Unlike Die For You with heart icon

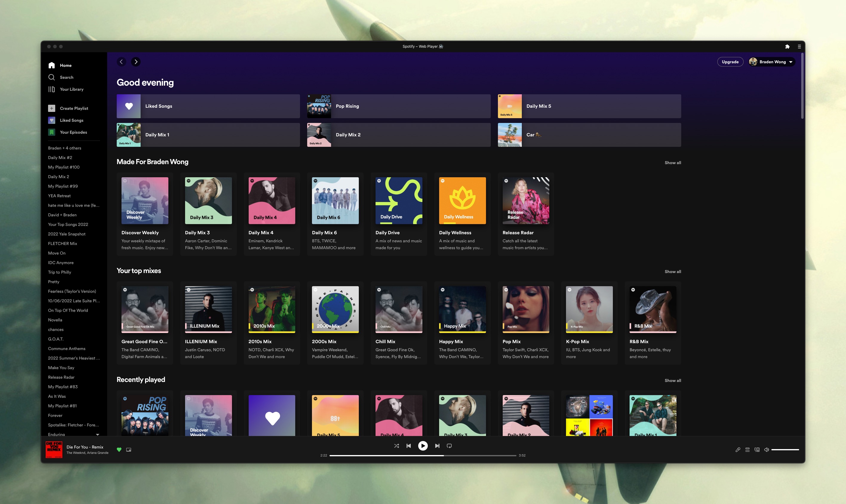coord(119,450)
